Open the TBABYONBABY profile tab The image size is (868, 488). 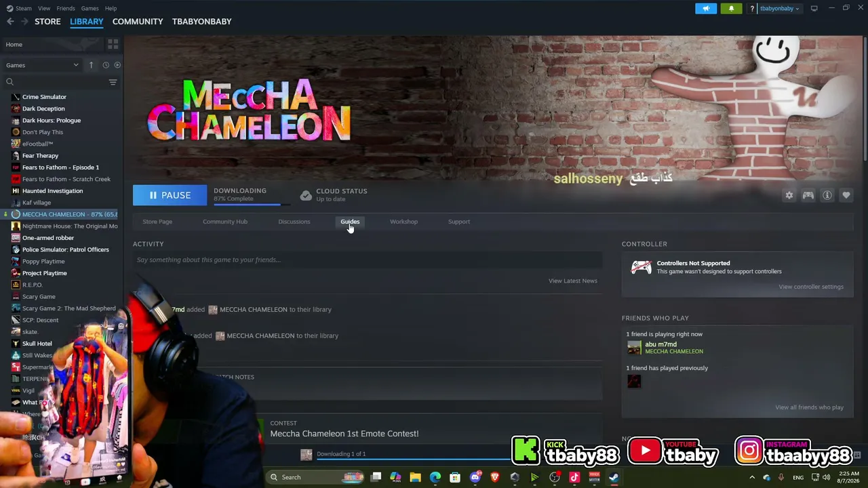click(202, 22)
